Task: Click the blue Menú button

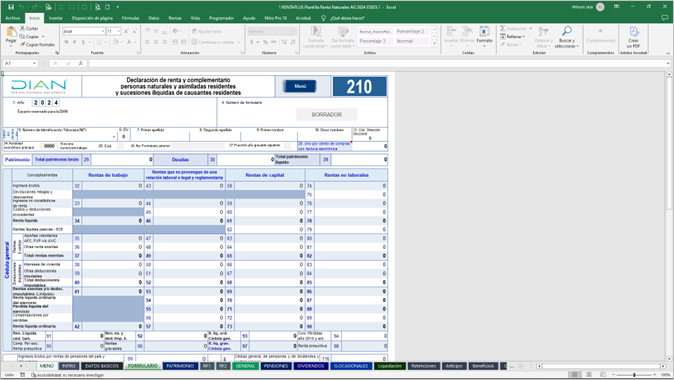Action: coord(300,86)
